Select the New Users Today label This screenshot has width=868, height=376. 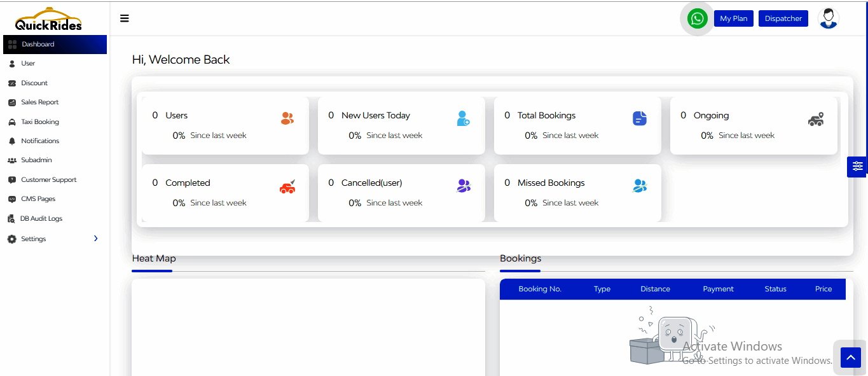click(376, 116)
